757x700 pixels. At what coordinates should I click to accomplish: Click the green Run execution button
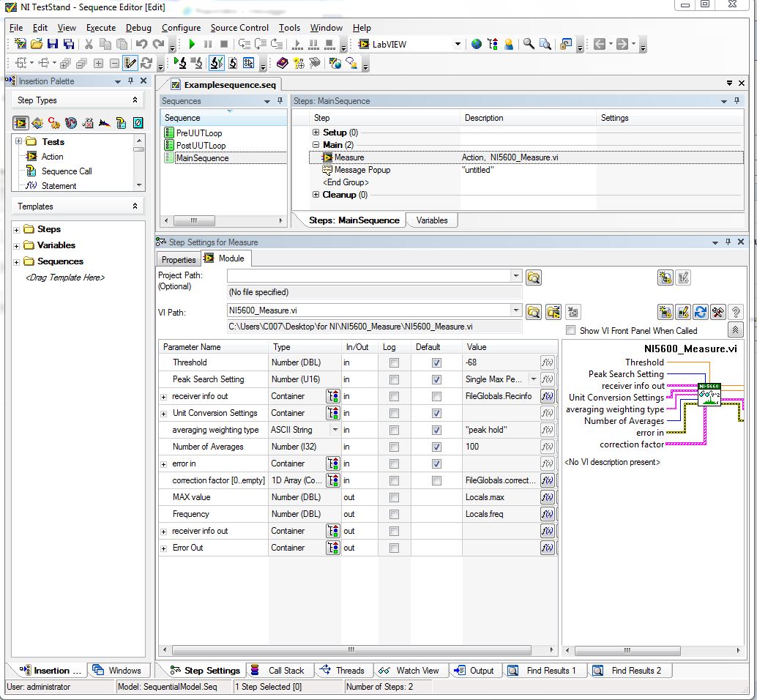(192, 45)
